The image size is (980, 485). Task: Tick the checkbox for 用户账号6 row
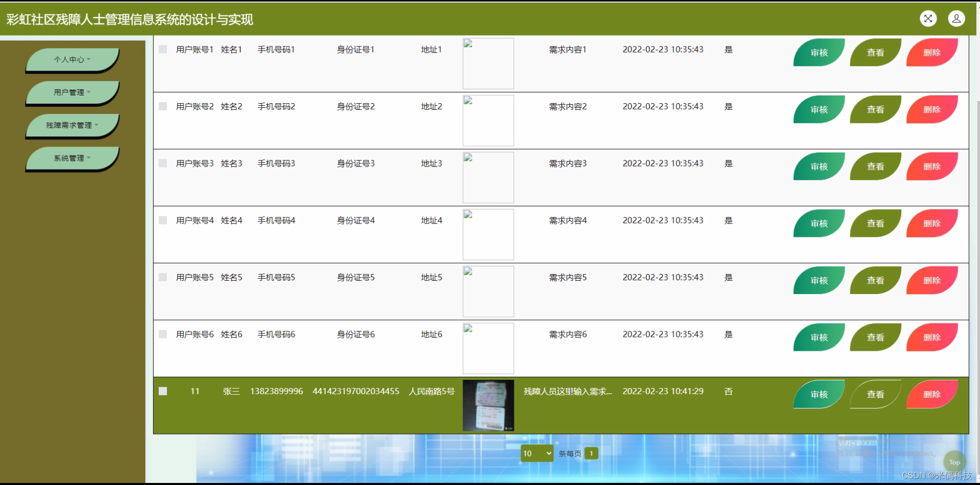pyautogui.click(x=163, y=334)
